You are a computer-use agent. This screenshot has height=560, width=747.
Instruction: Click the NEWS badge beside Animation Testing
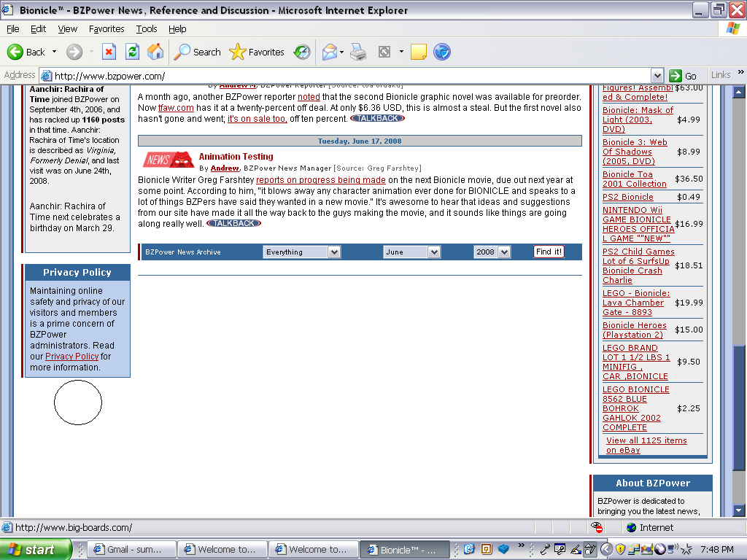[x=168, y=160]
